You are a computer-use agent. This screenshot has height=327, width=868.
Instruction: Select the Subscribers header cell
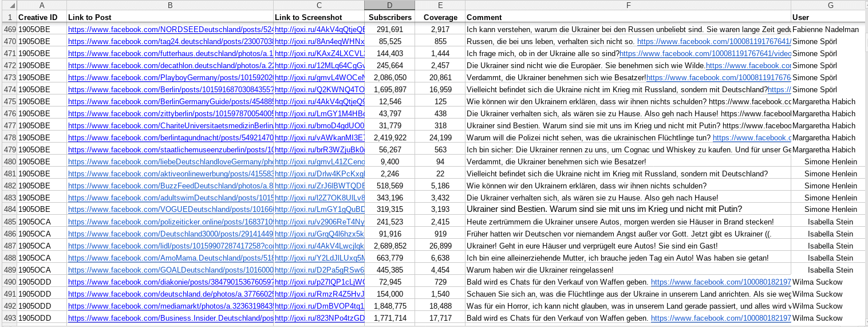[389, 17]
